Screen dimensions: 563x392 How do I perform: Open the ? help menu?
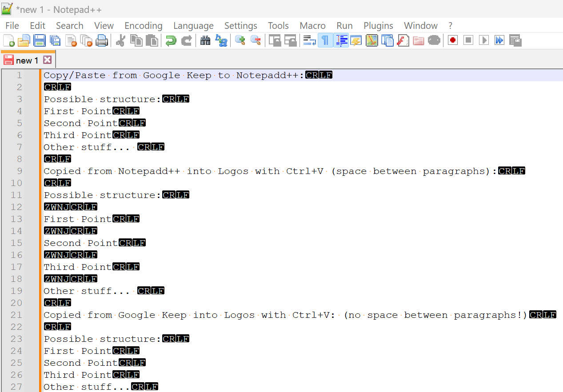click(x=450, y=26)
